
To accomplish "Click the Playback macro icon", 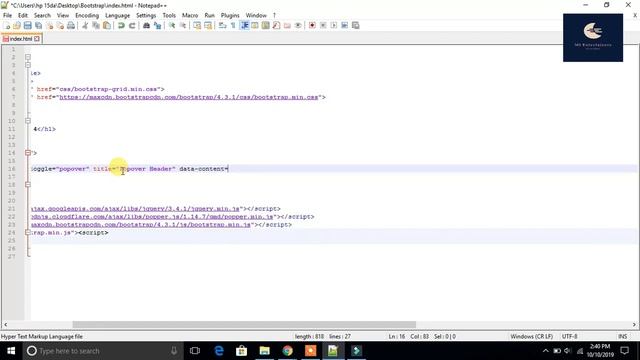I will [334, 25].
